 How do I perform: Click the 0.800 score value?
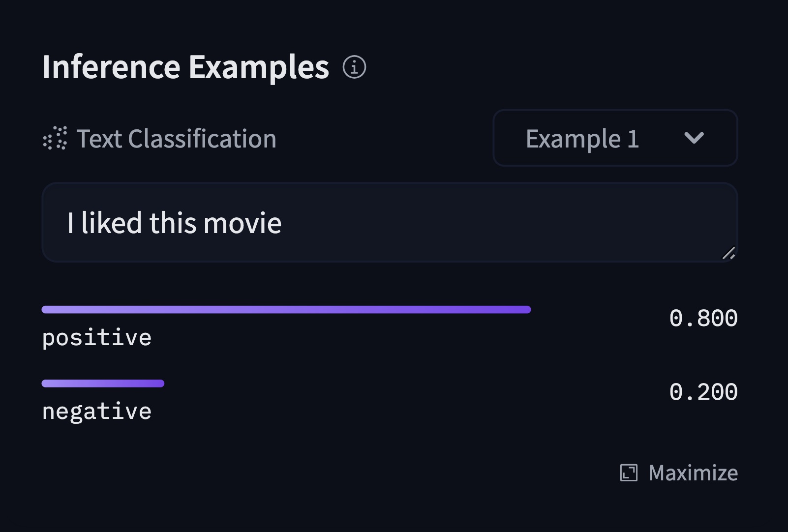point(703,318)
